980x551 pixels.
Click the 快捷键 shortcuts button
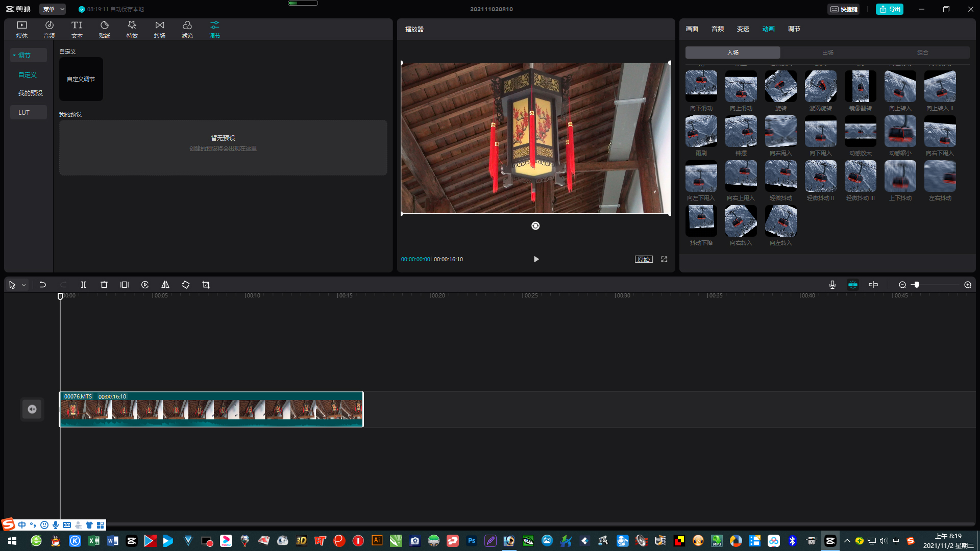pos(844,9)
